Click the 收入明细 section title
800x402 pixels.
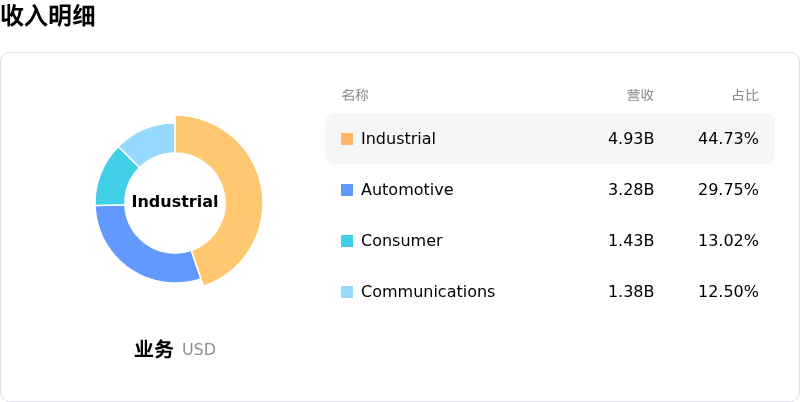click(48, 16)
